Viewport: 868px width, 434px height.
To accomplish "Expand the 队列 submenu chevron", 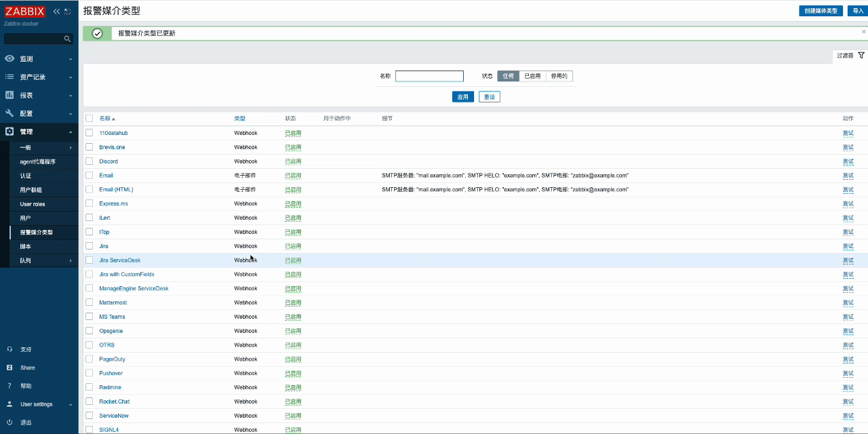I will (71, 260).
